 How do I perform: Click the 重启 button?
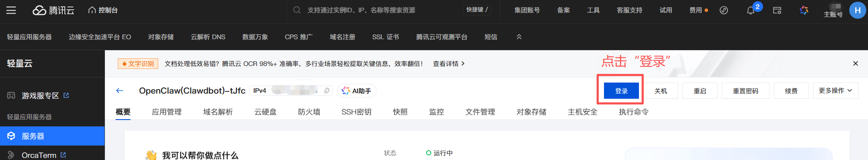(x=700, y=91)
